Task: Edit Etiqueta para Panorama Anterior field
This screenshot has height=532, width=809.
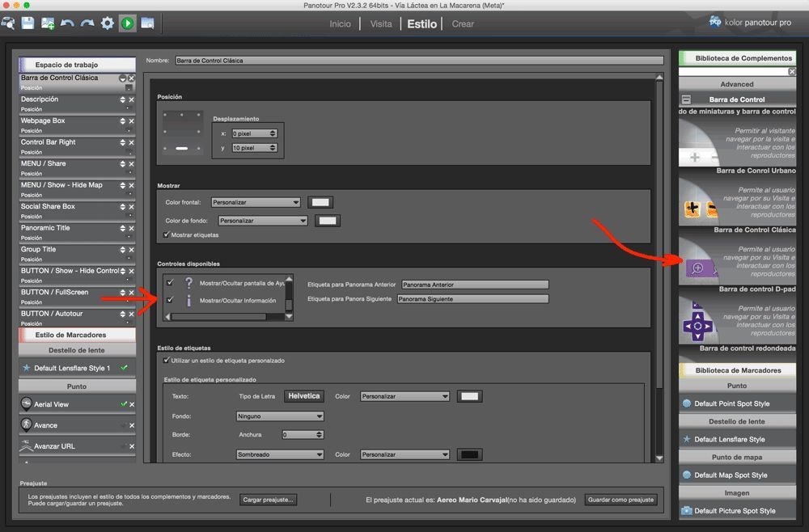Action: [475, 285]
